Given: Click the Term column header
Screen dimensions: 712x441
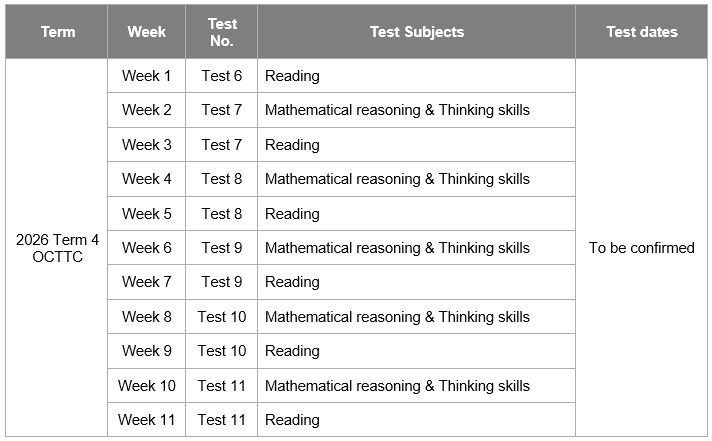Looking at the screenshot, I should point(57,32).
